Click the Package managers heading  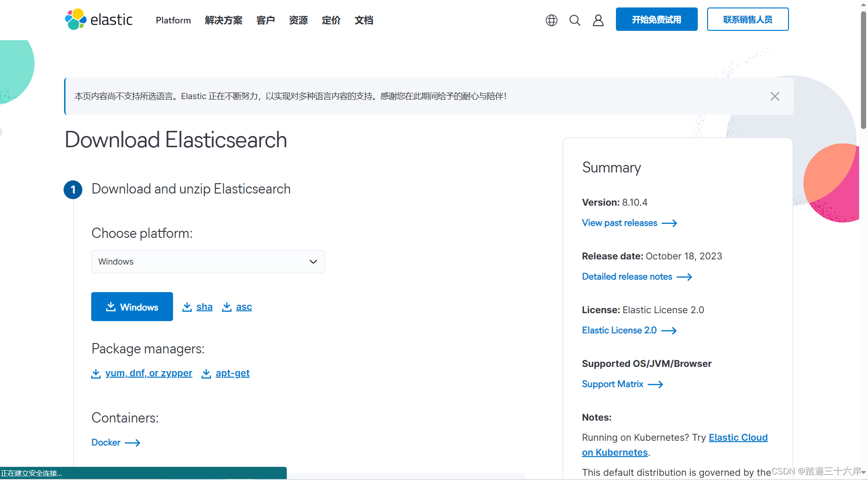click(148, 349)
